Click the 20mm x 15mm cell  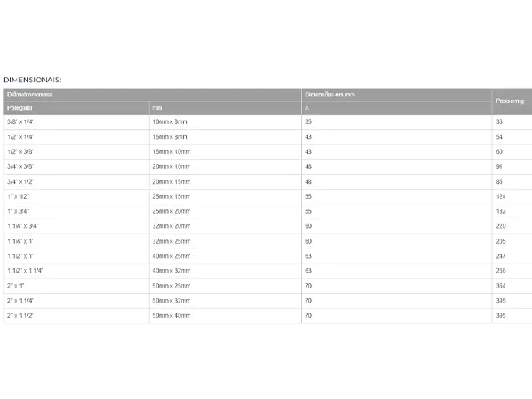[225, 181]
